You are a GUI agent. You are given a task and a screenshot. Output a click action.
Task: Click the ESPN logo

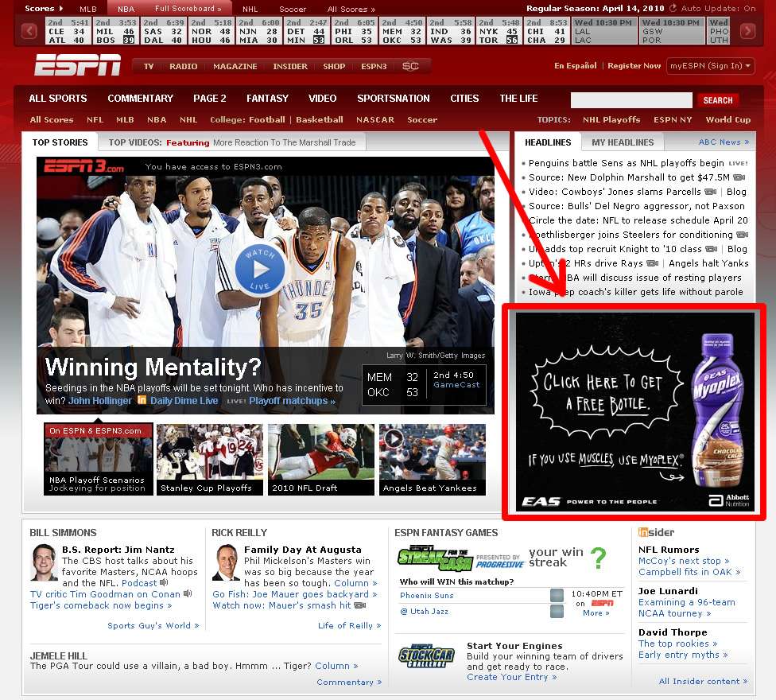coord(77,65)
